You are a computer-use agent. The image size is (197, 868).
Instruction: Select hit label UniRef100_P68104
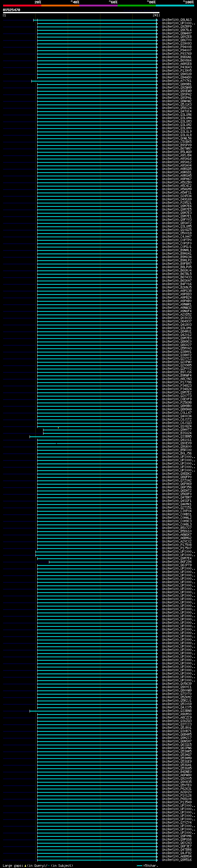pos(177,799)
